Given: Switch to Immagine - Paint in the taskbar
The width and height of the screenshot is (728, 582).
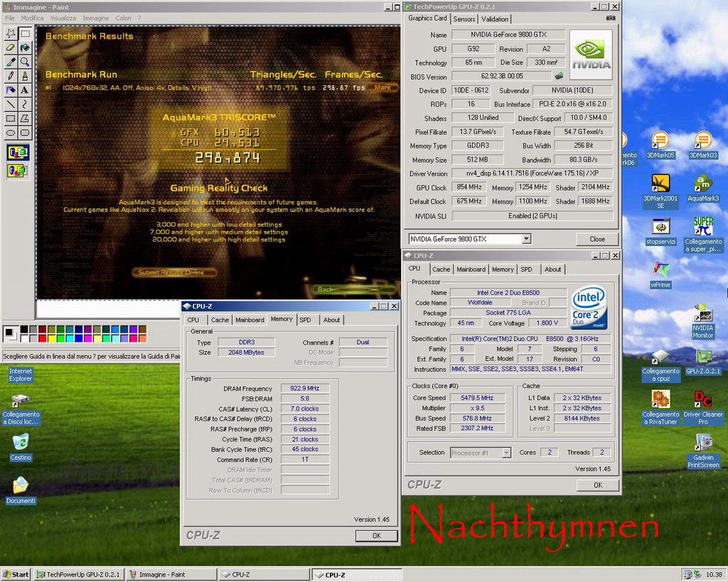Looking at the screenshot, I should [171, 575].
